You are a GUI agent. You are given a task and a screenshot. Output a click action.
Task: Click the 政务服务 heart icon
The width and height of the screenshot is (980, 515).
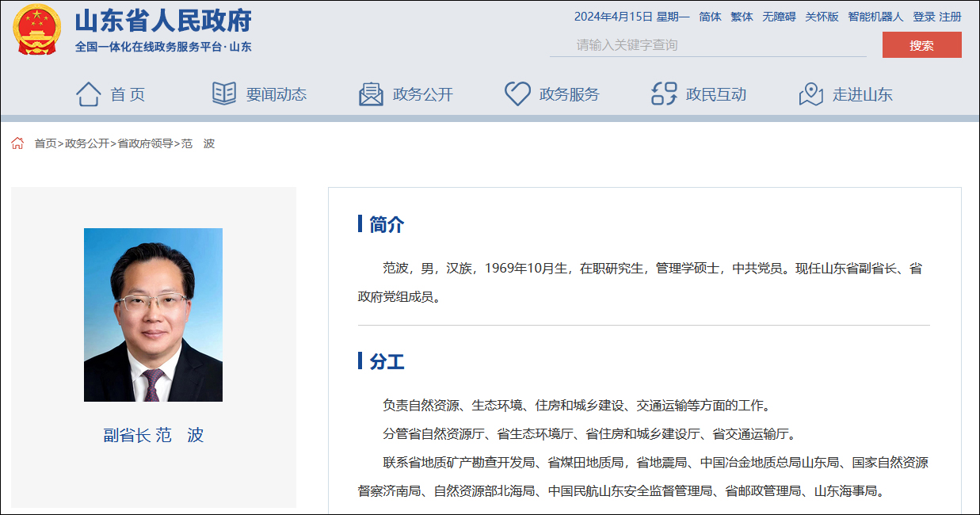(517, 94)
